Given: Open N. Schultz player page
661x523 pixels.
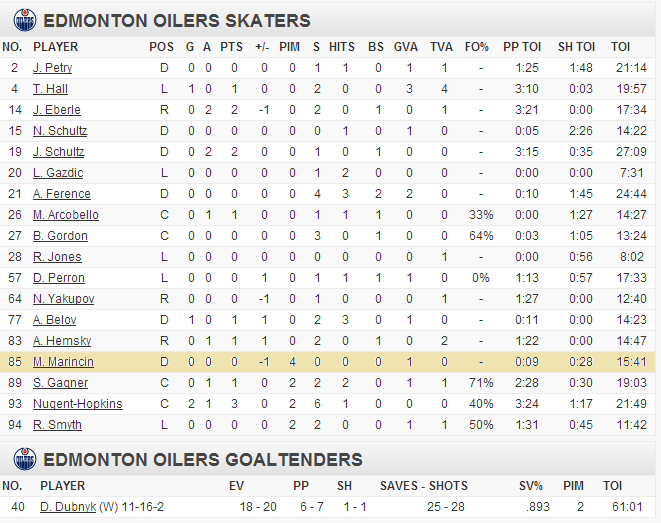Looking at the screenshot, I should point(60,131).
